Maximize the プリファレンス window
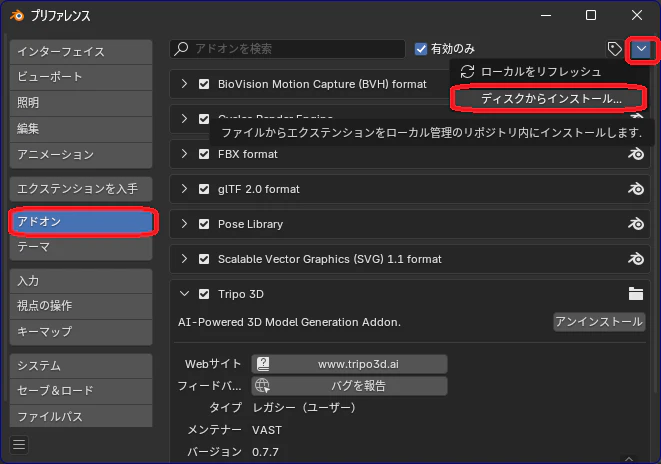Image resolution: width=661 pixels, height=464 pixels. tap(591, 16)
